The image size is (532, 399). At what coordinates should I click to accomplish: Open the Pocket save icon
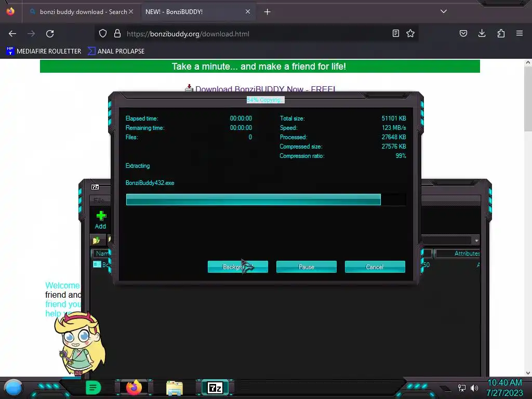(463, 33)
